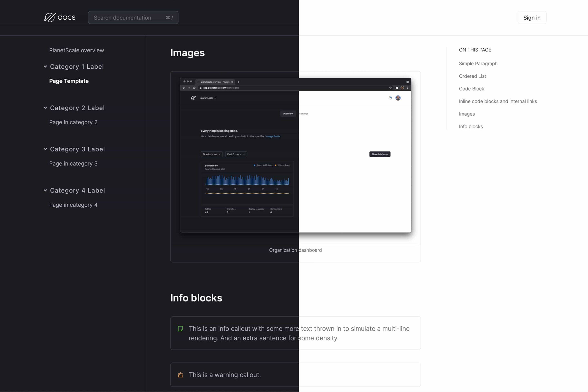
Task: Select the Overview tab in the dashboard image
Action: [x=288, y=114]
